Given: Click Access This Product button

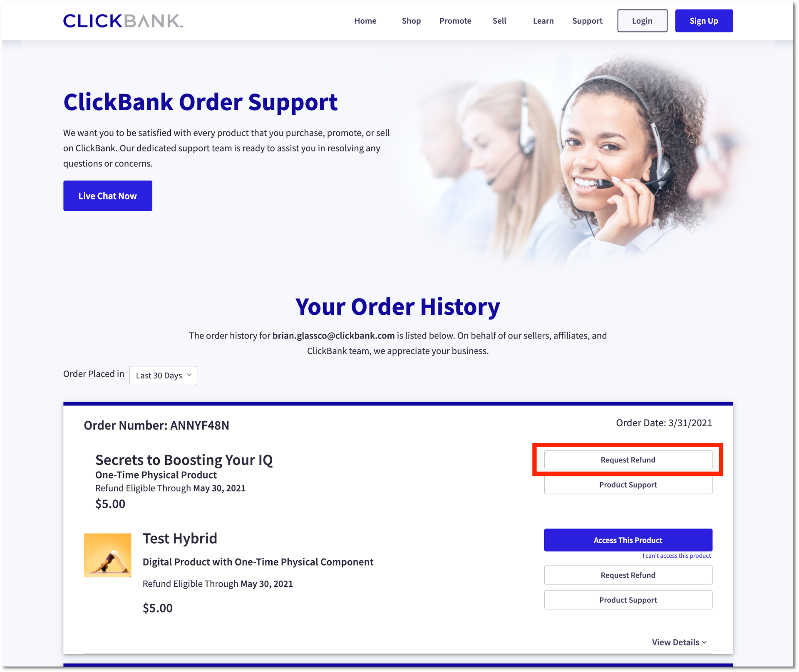Looking at the screenshot, I should click(x=628, y=540).
